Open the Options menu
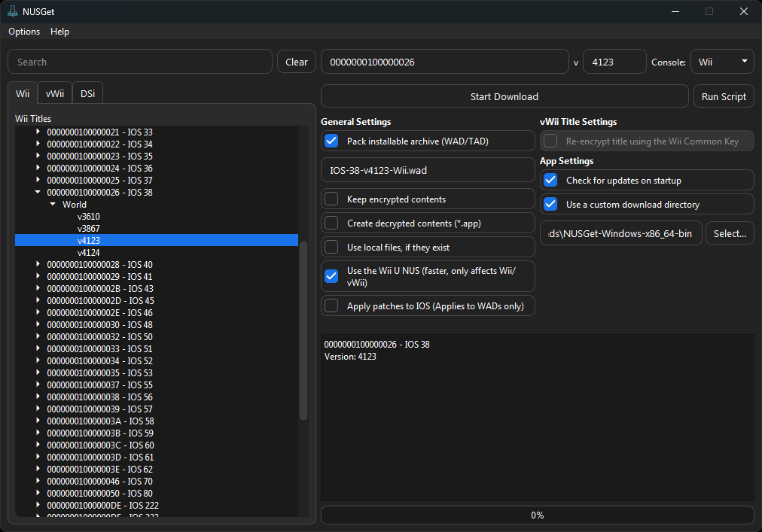The image size is (762, 532). 24,32
